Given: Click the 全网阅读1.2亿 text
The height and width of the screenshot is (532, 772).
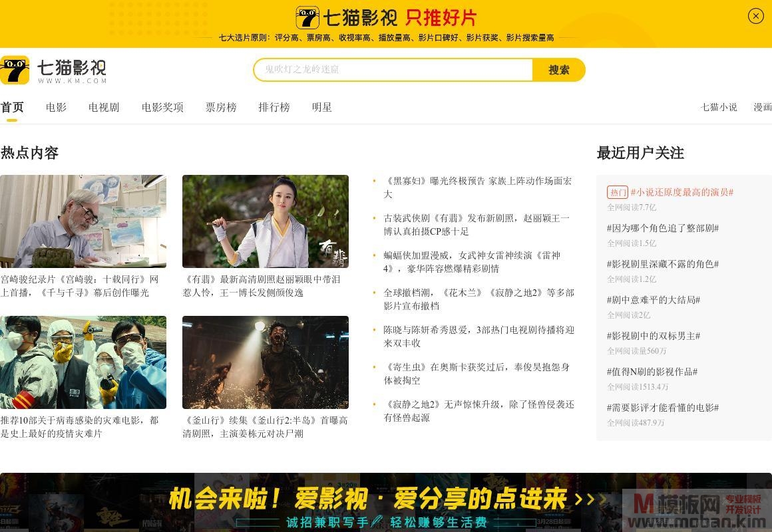Looking at the screenshot, I should coord(632,279).
